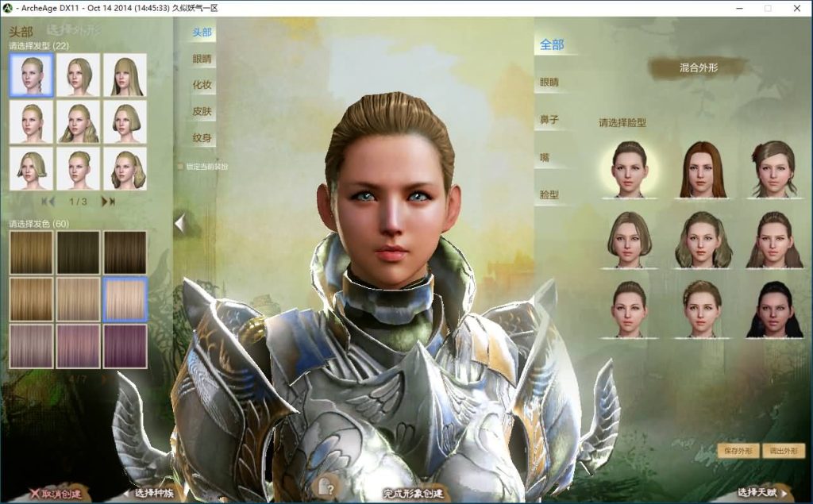Open the 纹身 tattoo tab
Viewport: 813px width, 504px height.
(x=202, y=138)
